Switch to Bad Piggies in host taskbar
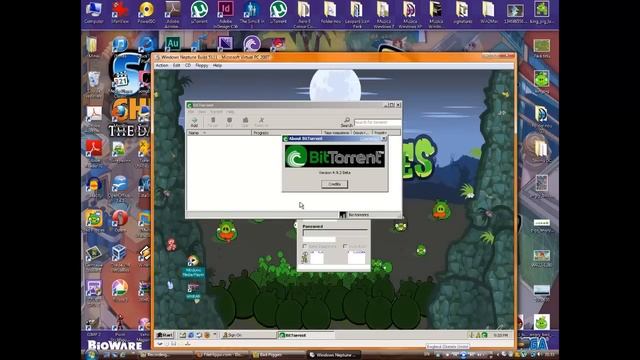 point(278,355)
